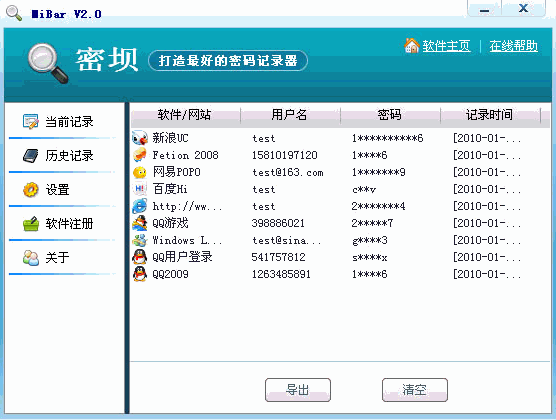Click password g****3
556x420 pixels.
[369, 241]
